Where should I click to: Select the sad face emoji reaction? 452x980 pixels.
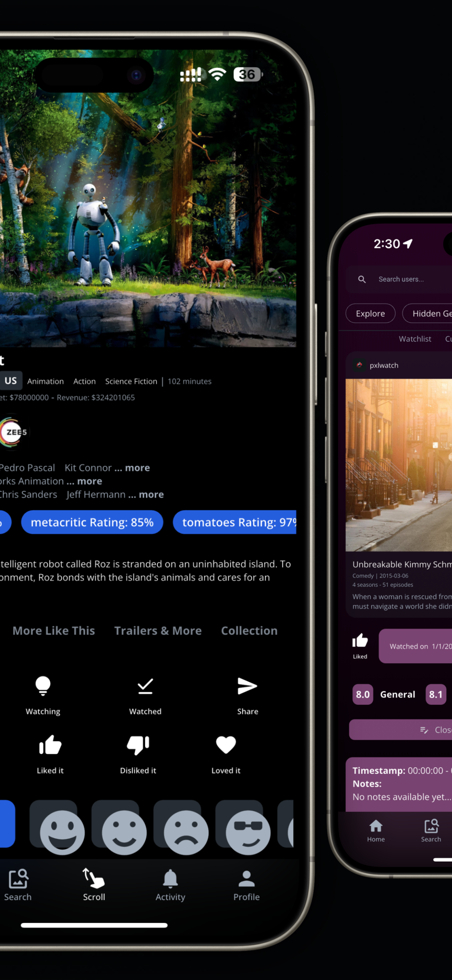point(186,832)
